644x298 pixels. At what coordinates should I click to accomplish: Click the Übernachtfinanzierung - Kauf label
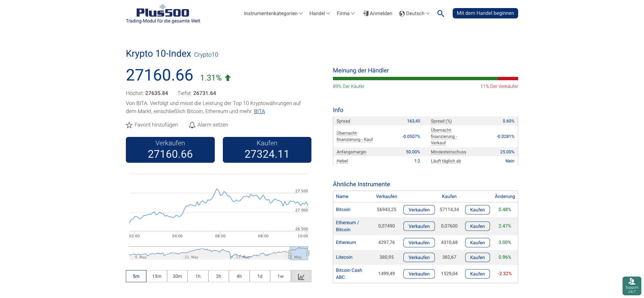click(x=355, y=136)
